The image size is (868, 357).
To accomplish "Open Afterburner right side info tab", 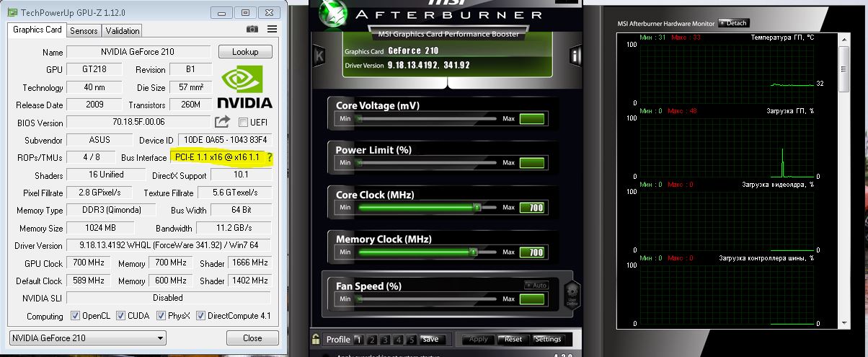I will pos(575,56).
